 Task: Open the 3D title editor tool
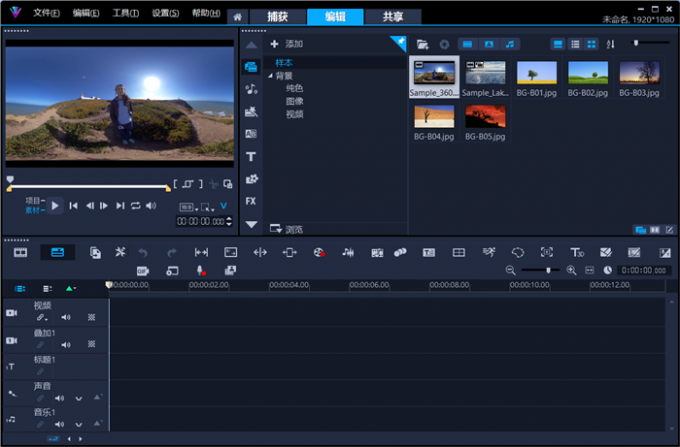[577, 253]
